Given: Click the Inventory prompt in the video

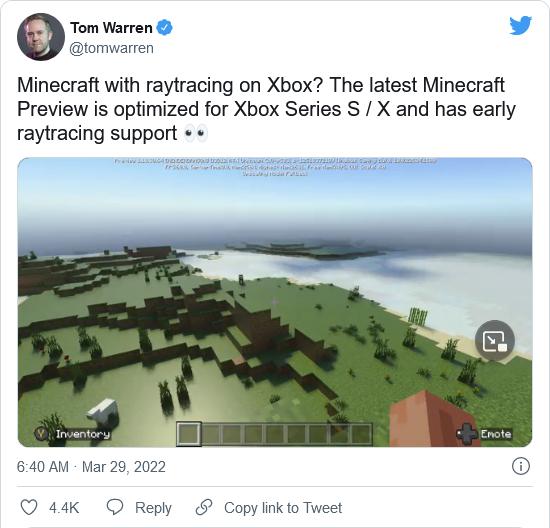Looking at the screenshot, I should click(x=72, y=434).
